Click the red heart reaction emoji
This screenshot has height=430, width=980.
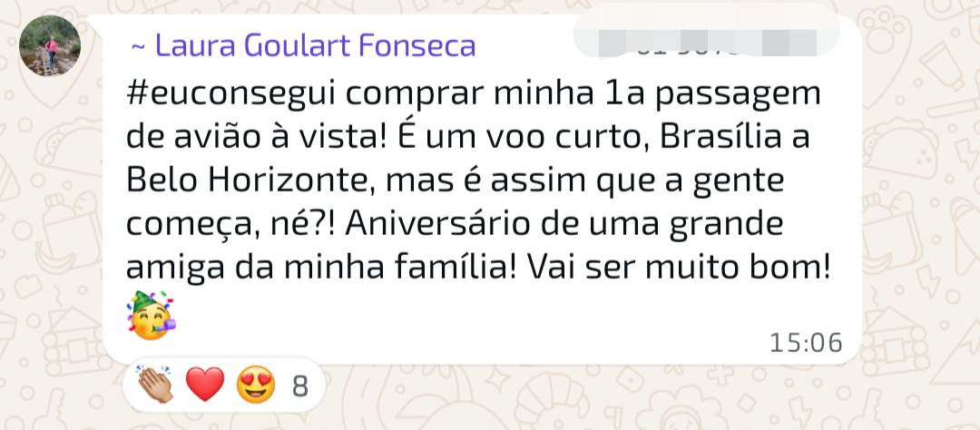coord(205,385)
